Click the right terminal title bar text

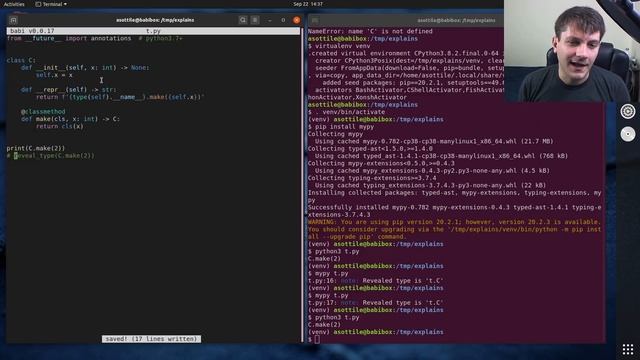[456, 20]
